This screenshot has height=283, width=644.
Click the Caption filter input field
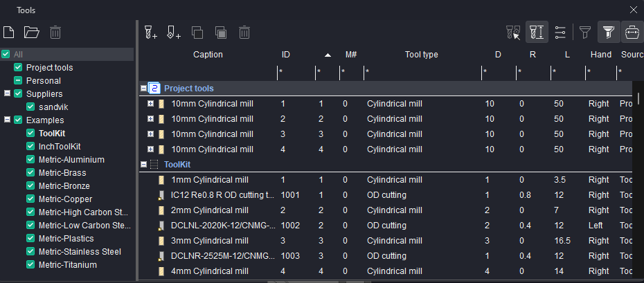point(208,71)
